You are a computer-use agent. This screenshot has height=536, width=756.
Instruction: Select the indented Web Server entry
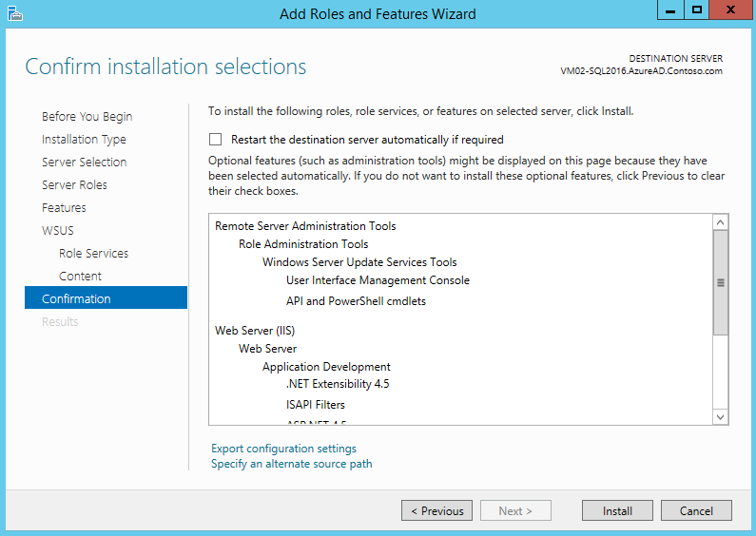tap(267, 349)
